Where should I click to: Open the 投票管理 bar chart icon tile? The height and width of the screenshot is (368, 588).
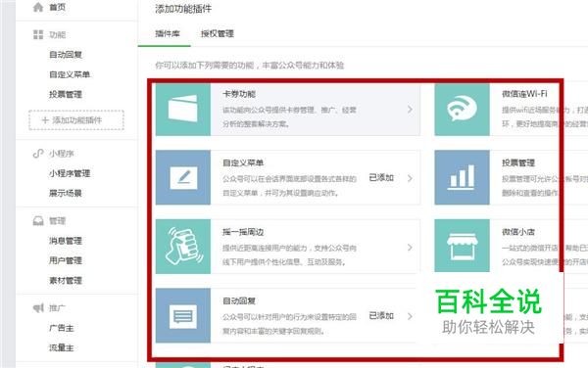coord(462,177)
